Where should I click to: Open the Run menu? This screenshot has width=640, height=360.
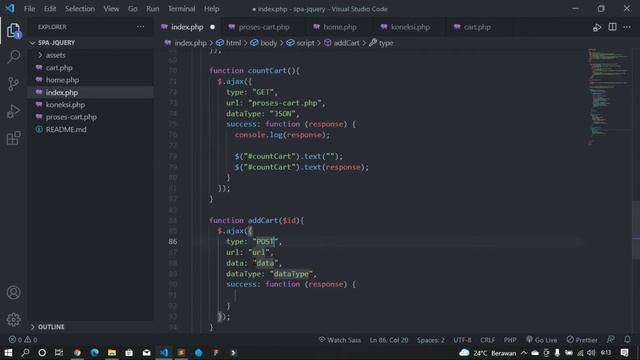(x=153, y=9)
